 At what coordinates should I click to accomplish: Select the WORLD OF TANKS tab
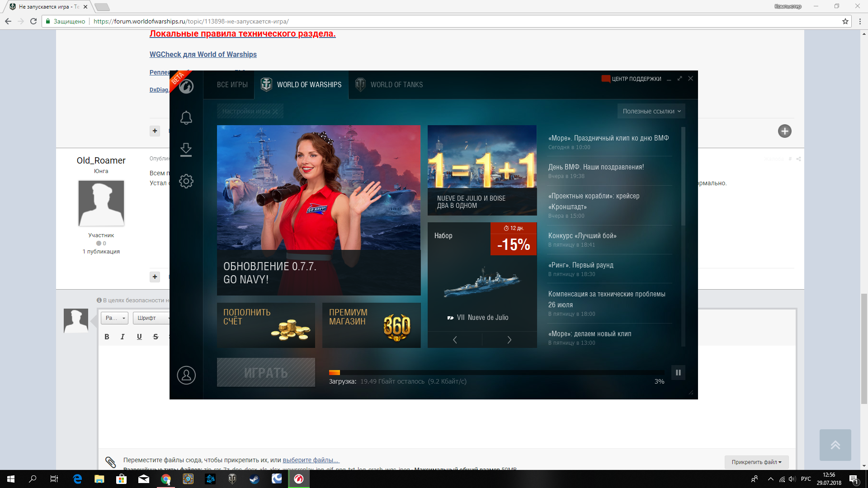[x=389, y=84]
